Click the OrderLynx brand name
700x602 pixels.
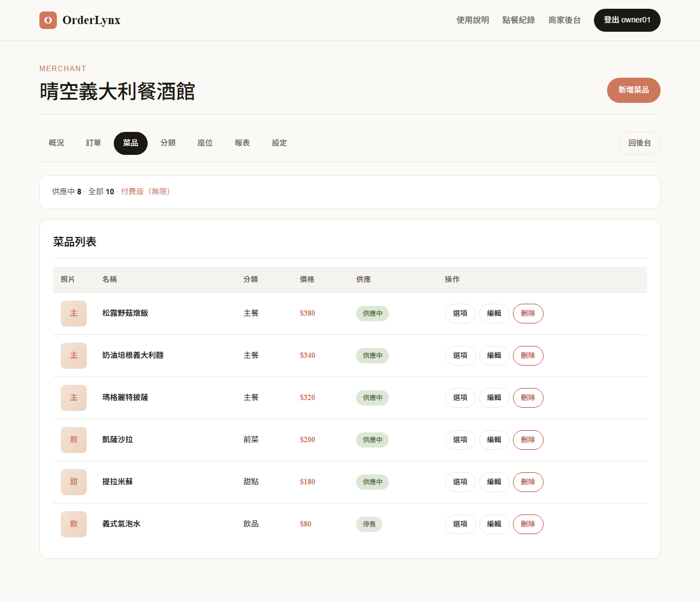[91, 20]
